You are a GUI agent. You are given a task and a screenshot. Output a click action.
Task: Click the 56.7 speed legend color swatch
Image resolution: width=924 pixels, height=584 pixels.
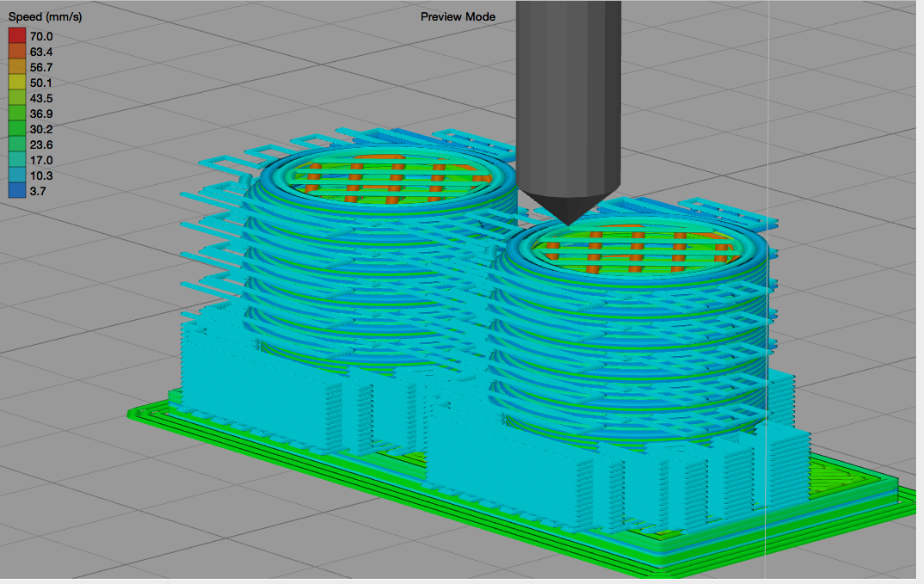[17, 67]
